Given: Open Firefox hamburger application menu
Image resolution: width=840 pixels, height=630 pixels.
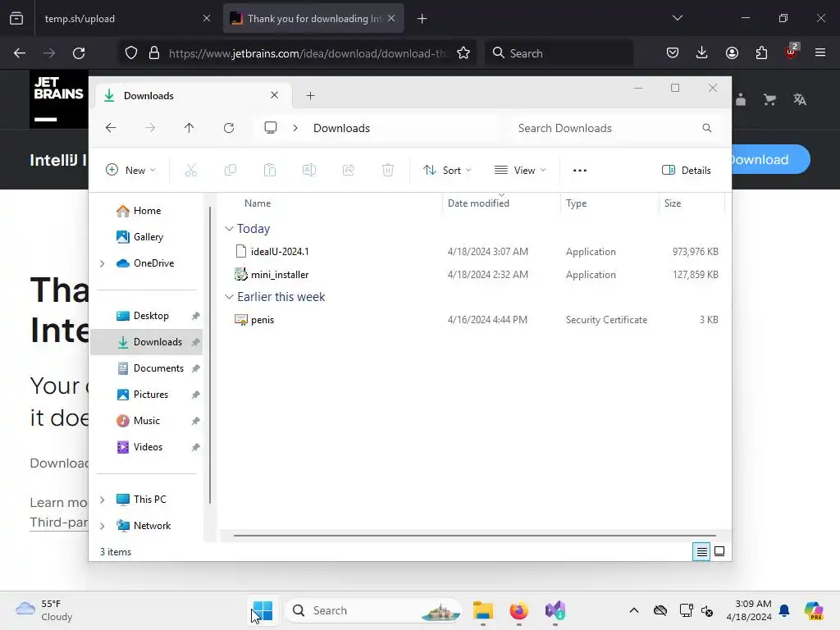Looking at the screenshot, I should click(820, 52).
